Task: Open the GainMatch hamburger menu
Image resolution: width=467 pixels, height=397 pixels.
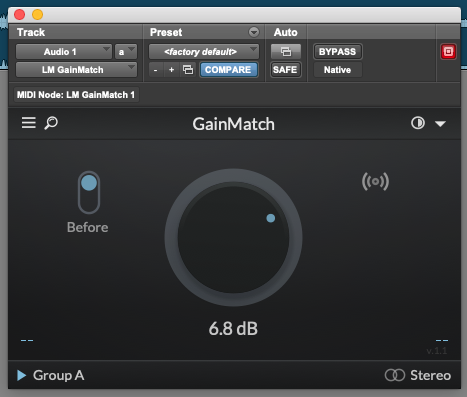Action: pos(29,123)
